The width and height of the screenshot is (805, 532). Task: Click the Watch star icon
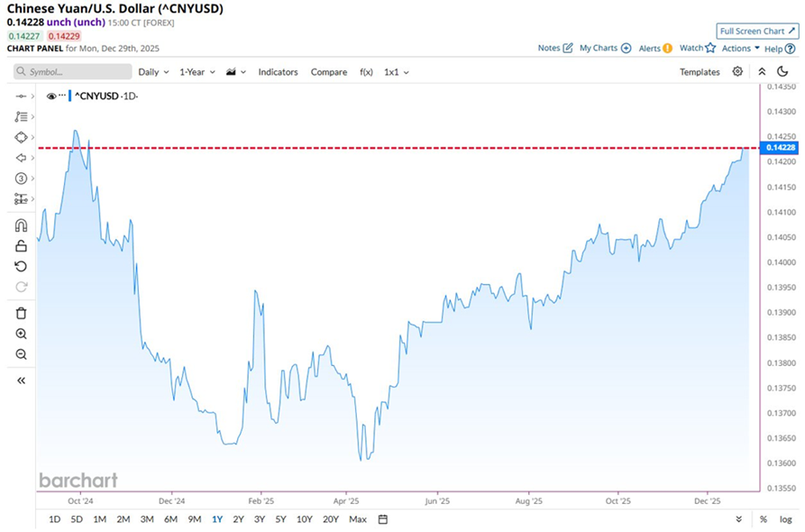710,48
